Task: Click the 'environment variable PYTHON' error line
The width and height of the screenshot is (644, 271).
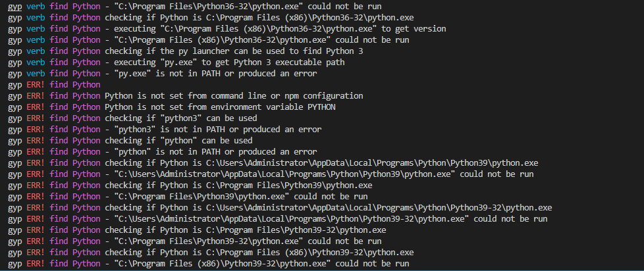Action: click(172, 107)
